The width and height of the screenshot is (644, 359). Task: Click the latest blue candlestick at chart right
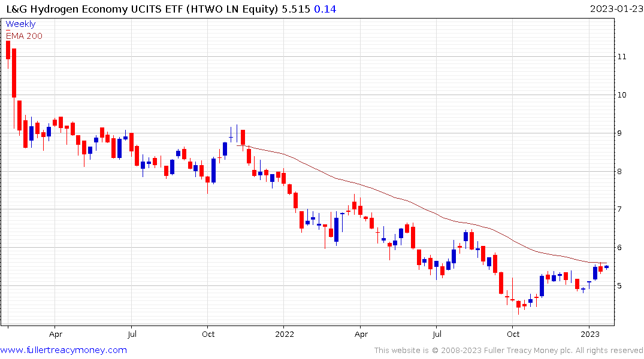tap(606, 267)
